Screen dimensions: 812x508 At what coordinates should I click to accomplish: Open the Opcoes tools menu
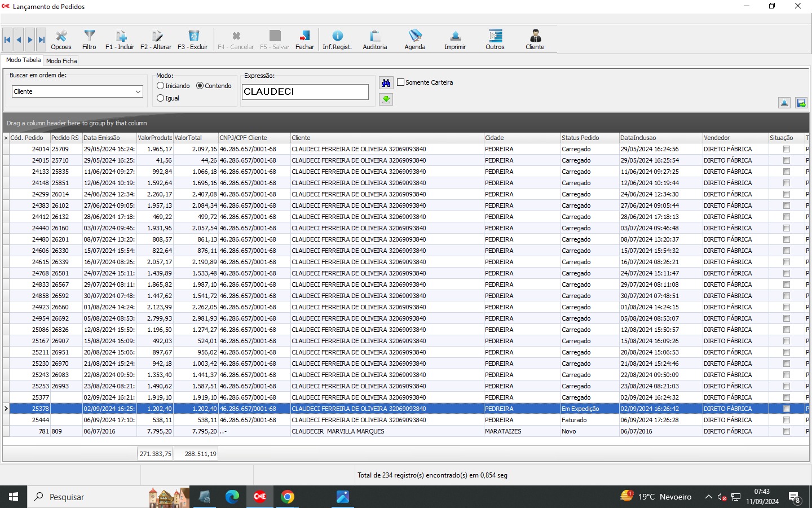click(61, 40)
